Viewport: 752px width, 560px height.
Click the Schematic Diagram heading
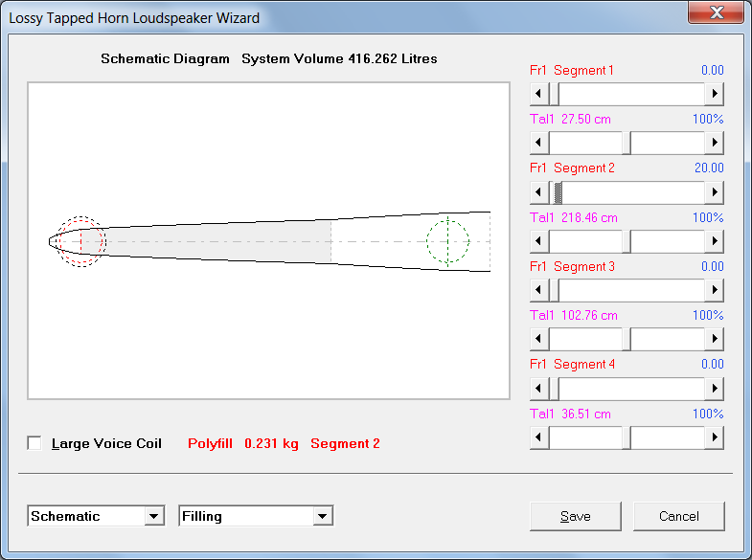click(165, 58)
